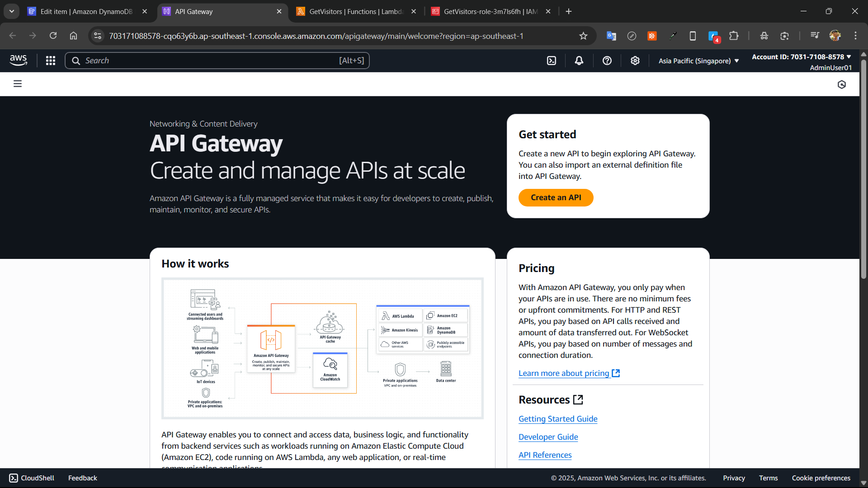
Task: Open the Getting Started Guide link
Action: coord(558,419)
